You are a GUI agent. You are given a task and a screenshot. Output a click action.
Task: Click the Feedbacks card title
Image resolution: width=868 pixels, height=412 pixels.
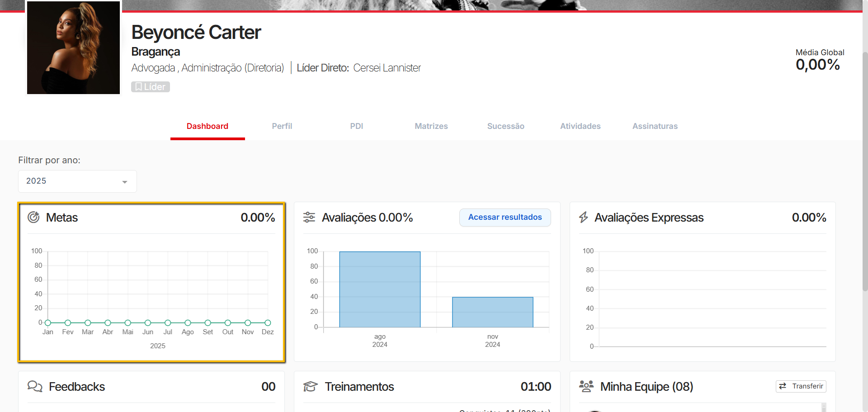click(77, 387)
